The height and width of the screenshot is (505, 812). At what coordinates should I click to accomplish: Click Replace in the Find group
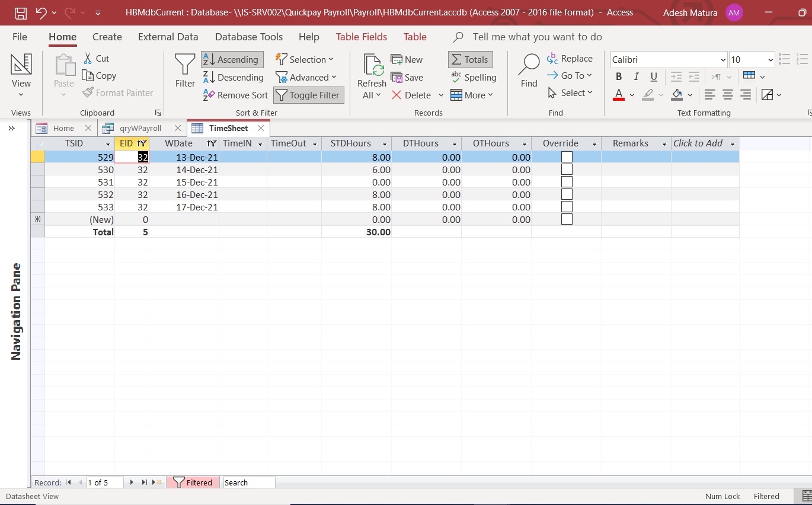(x=570, y=58)
